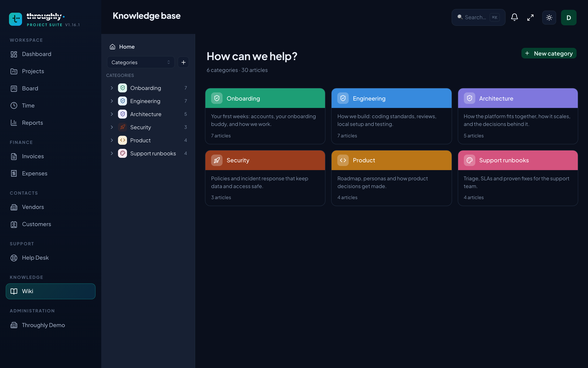Expand the Architecture tree chevron
The image size is (588, 368).
(x=112, y=114)
